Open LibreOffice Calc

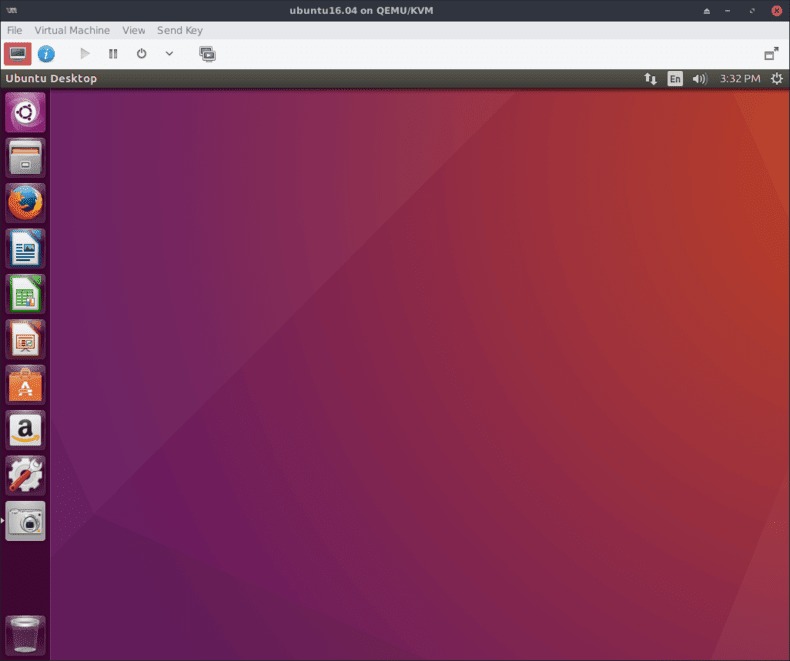click(x=25, y=294)
